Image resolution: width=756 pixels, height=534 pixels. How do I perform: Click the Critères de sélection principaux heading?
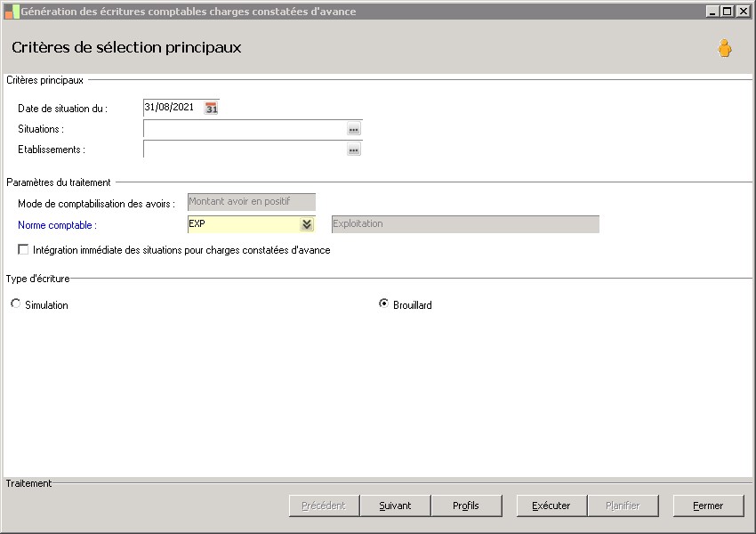[x=126, y=48]
